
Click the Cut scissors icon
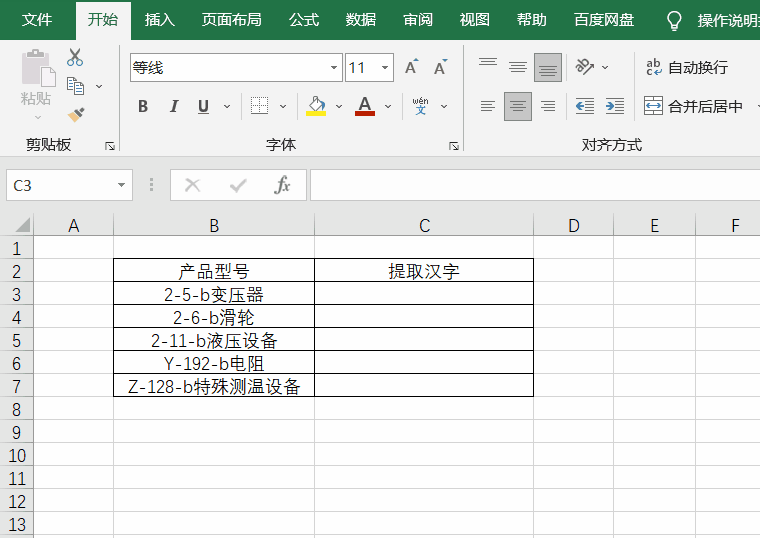point(75,57)
